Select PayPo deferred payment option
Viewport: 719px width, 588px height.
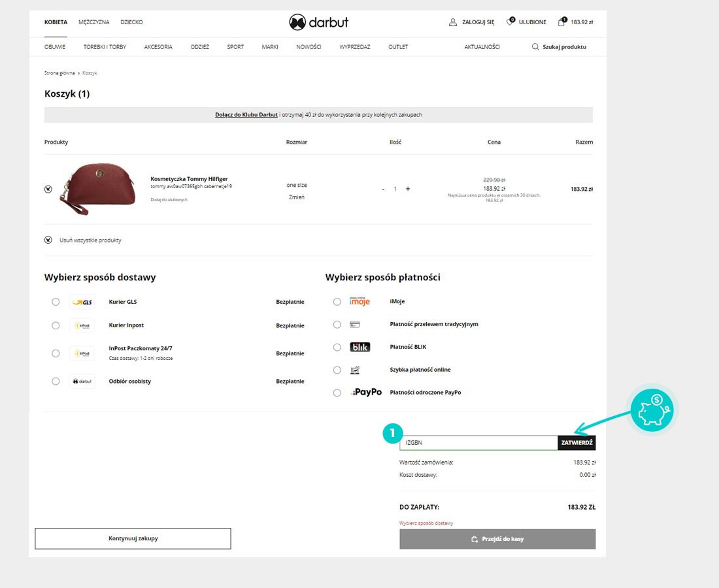tap(337, 393)
